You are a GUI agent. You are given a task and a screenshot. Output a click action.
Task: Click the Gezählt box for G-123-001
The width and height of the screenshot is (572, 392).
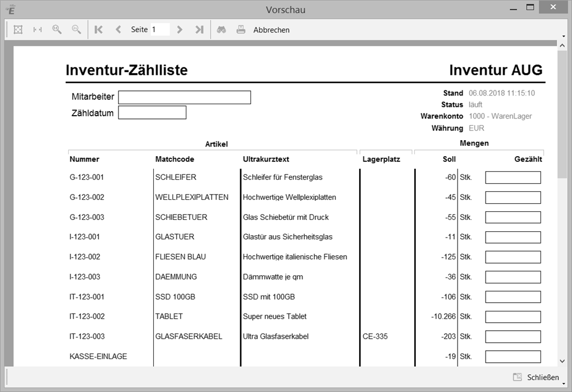[513, 177]
